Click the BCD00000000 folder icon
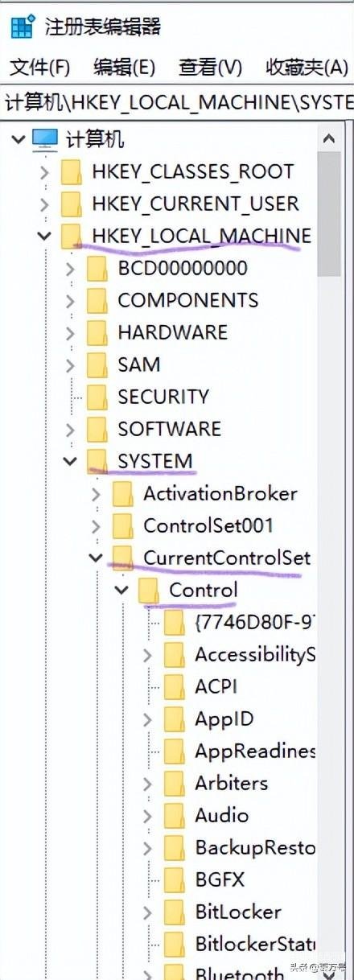This screenshot has height=980, width=354. pos(97,268)
